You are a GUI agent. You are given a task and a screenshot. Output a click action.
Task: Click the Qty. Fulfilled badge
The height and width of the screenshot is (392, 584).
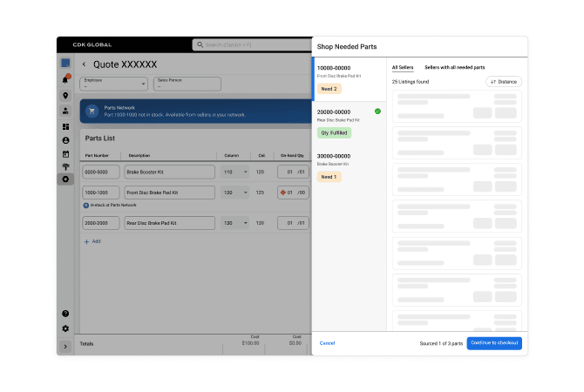click(x=334, y=133)
